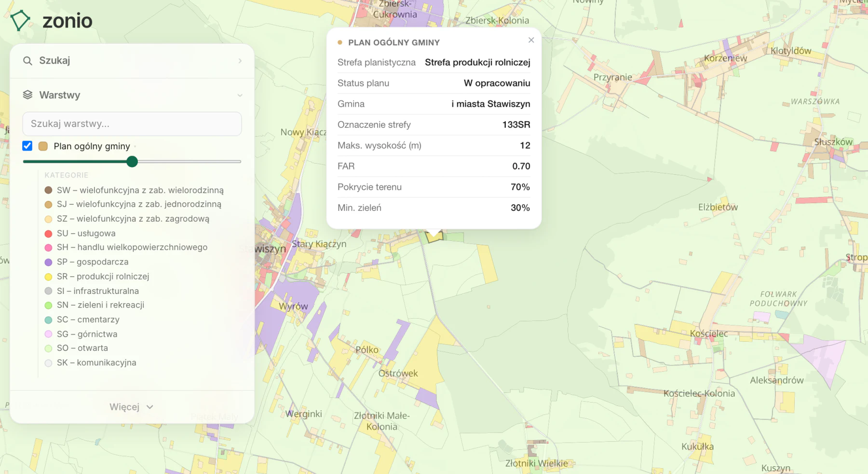Select SJ jednorodzinną legend color dot
This screenshot has height=474, width=868.
pos(48,205)
